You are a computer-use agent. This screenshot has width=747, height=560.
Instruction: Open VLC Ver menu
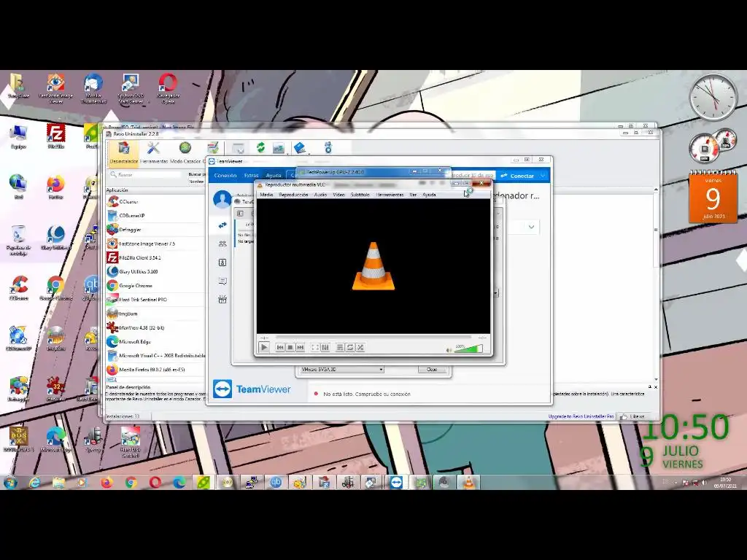(413, 195)
